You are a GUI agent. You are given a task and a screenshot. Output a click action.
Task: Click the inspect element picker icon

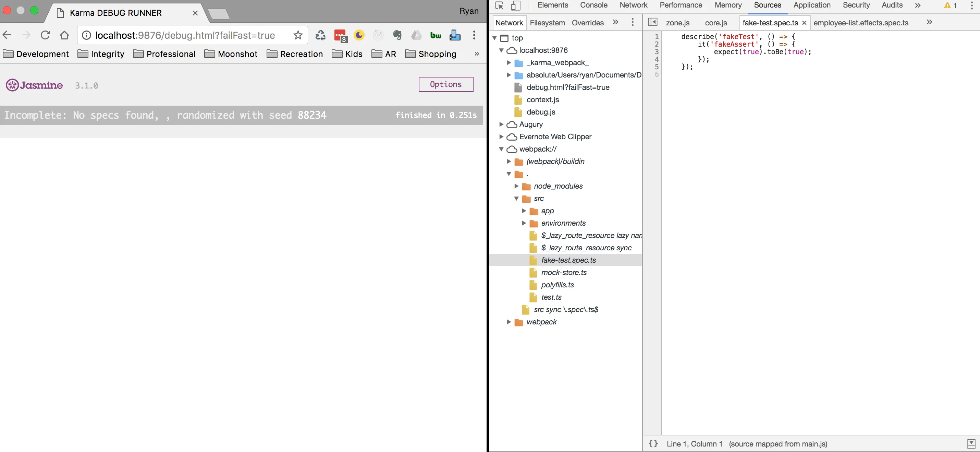pos(500,6)
